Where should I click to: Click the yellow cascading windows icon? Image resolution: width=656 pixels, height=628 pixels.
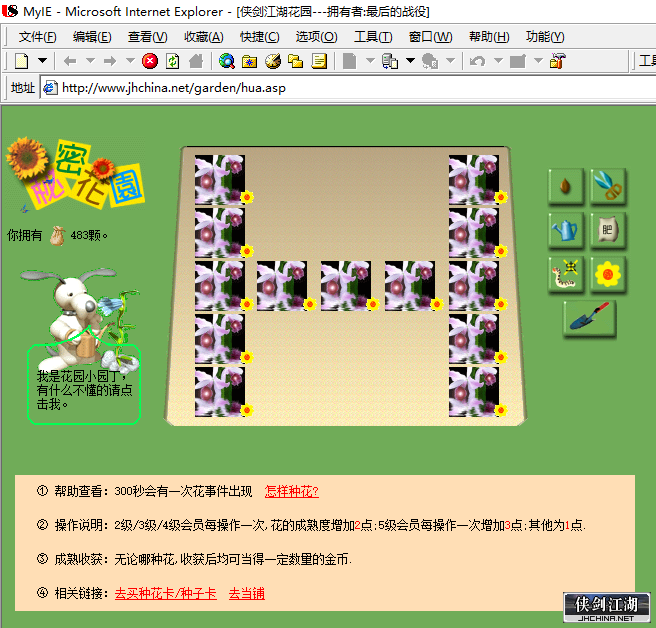pyautogui.click(x=295, y=61)
